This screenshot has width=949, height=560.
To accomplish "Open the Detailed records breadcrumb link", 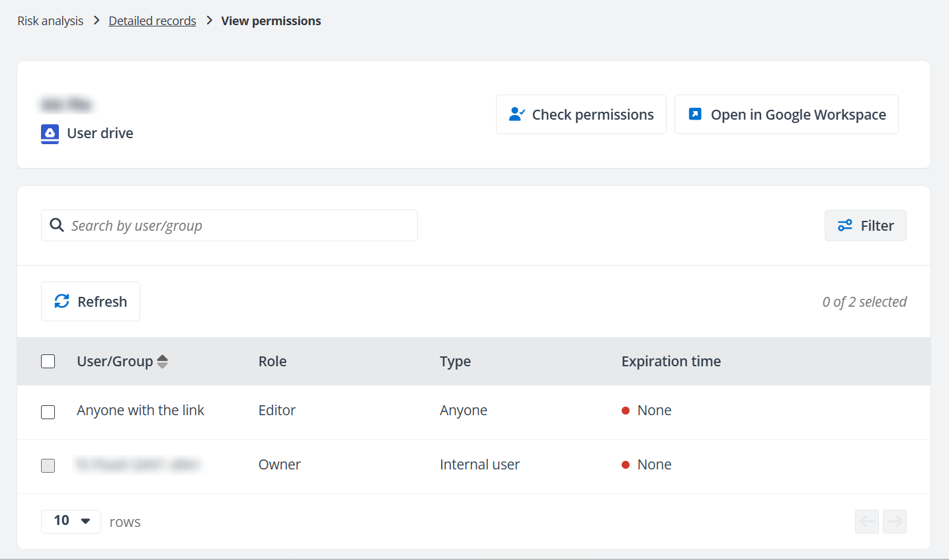I will 152,21.
